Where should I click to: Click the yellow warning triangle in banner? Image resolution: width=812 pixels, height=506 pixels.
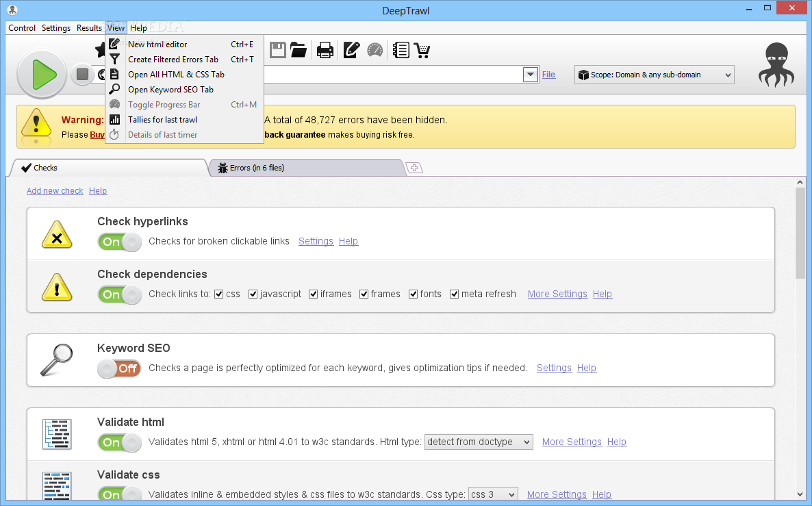(36, 125)
